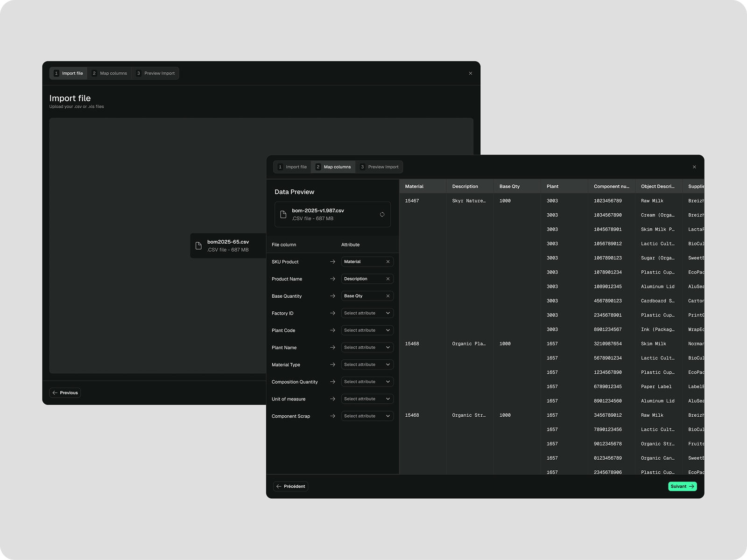747x560 pixels.
Task: Clear the Material attribute mapping with its X icon
Action: coord(388,261)
